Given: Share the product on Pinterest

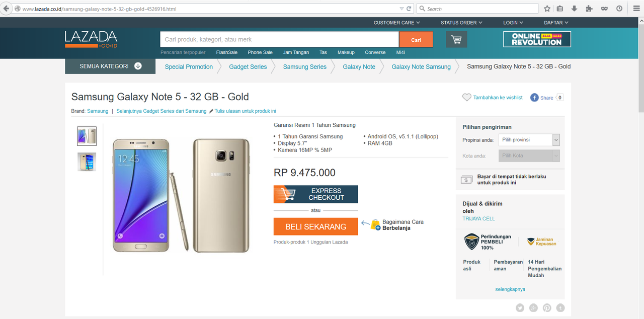Looking at the screenshot, I should (547, 307).
